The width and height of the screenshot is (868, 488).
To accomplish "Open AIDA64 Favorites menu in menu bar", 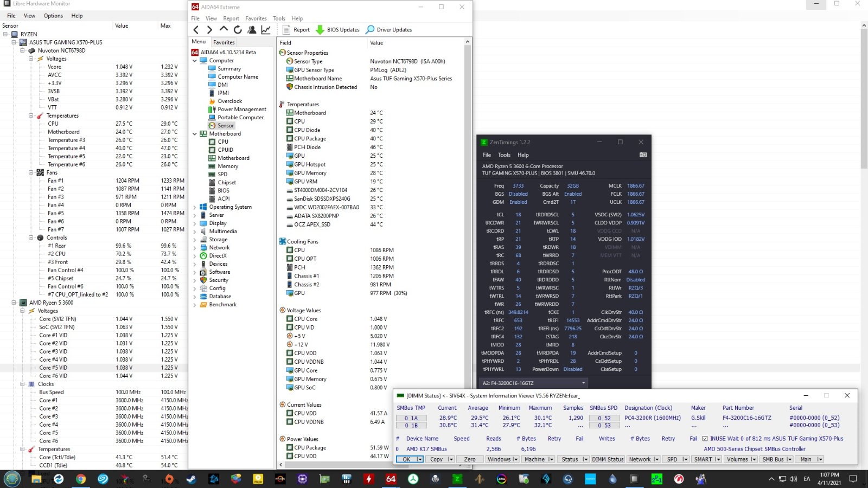I will point(256,18).
